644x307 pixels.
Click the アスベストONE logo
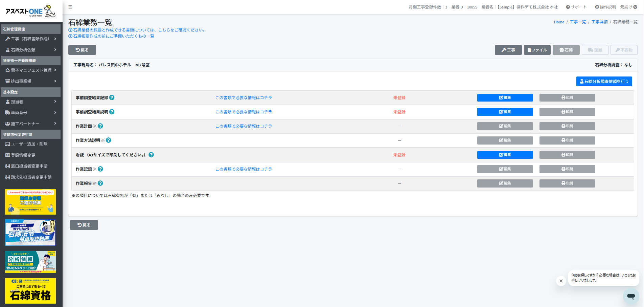[30, 11]
